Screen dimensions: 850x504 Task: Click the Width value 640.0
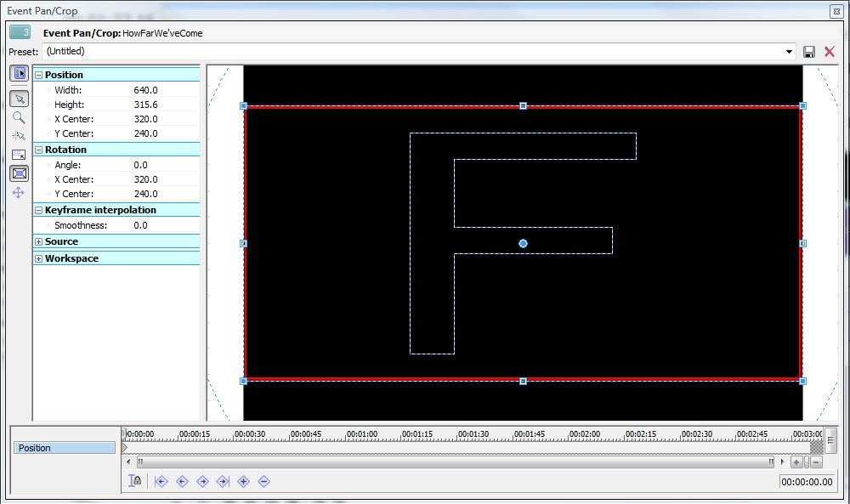[x=146, y=90]
